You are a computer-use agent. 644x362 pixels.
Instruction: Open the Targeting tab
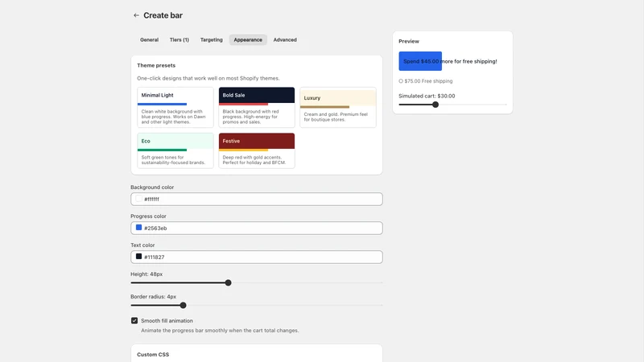(x=211, y=39)
